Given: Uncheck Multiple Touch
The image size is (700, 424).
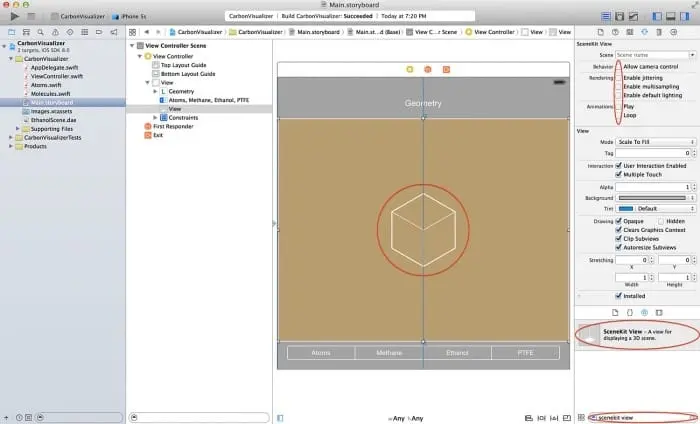Looking at the screenshot, I should [x=618, y=175].
